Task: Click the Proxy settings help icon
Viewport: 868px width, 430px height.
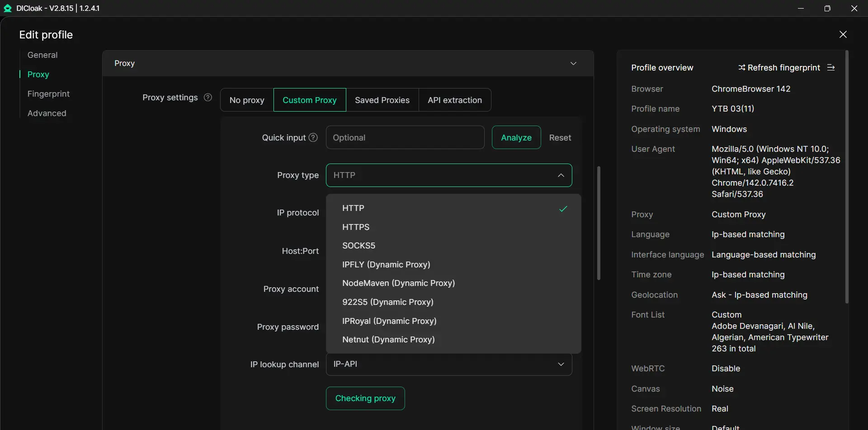Action: click(208, 98)
